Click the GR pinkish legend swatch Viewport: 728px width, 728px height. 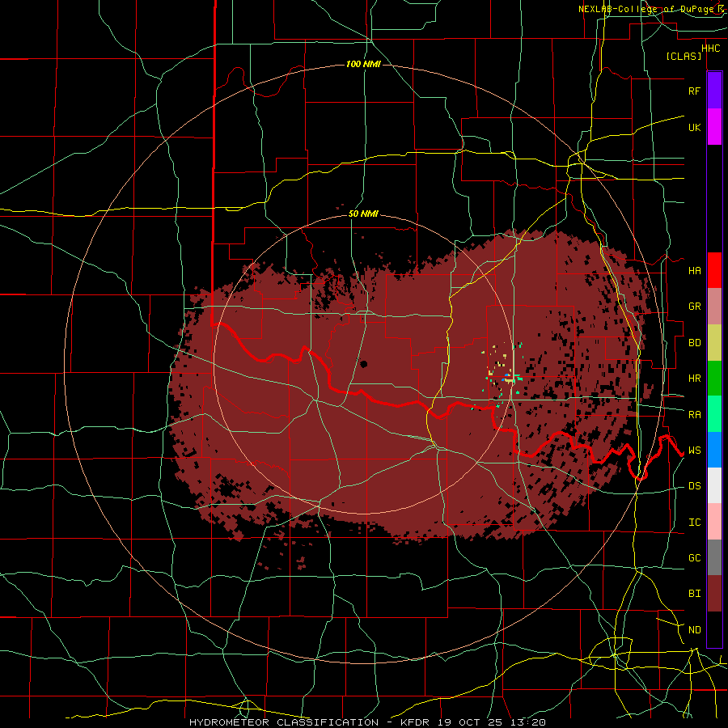tap(714, 307)
